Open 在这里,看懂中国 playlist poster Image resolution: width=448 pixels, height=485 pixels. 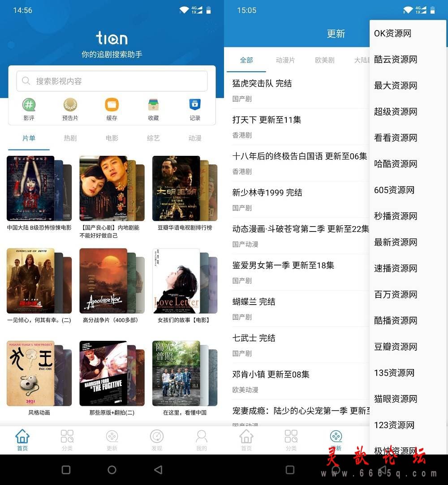click(x=185, y=373)
